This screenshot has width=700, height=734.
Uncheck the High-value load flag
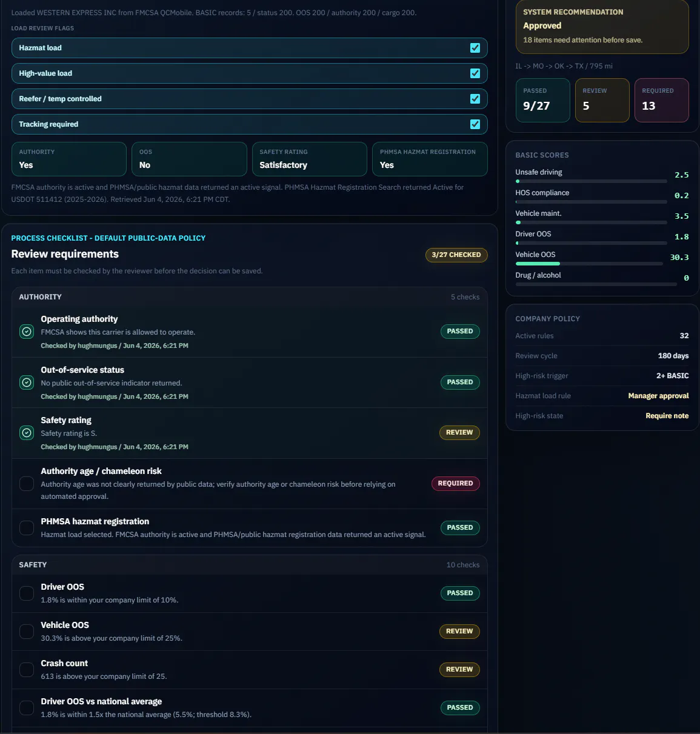click(x=475, y=73)
